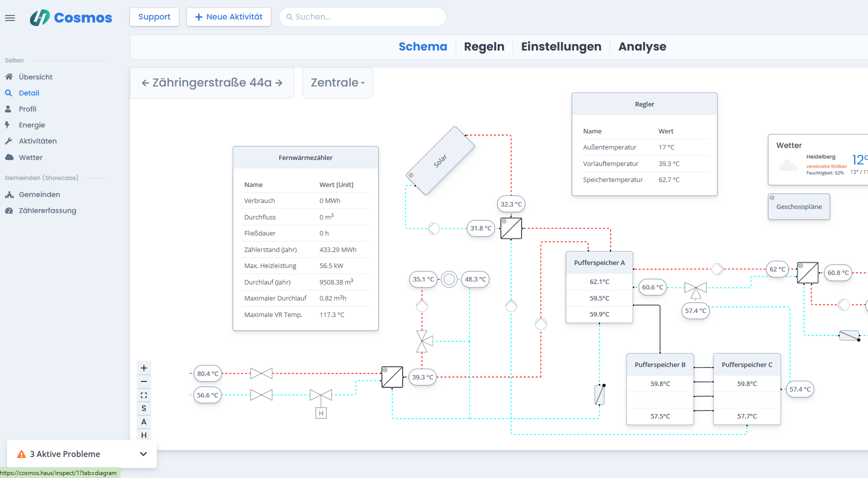Viewport: 868px width, 478px height.
Task: Click the Neue Aktivität button
Action: pyautogui.click(x=228, y=16)
